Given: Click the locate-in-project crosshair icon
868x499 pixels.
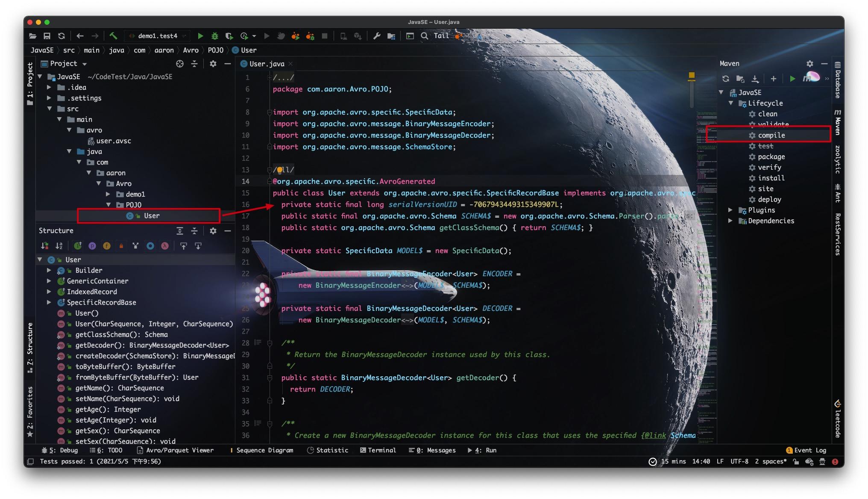Looking at the screenshot, I should coord(180,64).
